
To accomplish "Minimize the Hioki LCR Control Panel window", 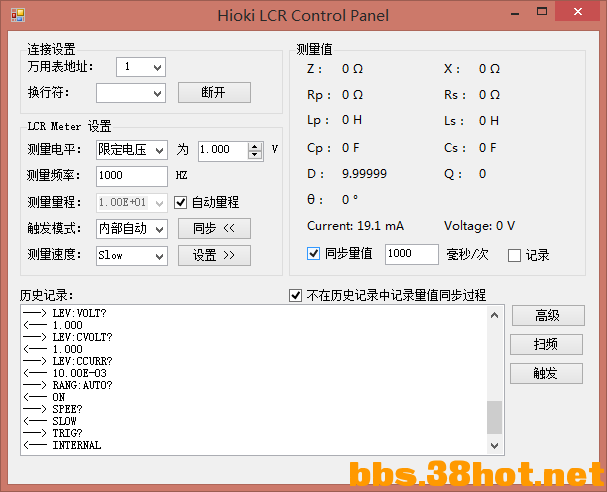I will pos(515,13).
